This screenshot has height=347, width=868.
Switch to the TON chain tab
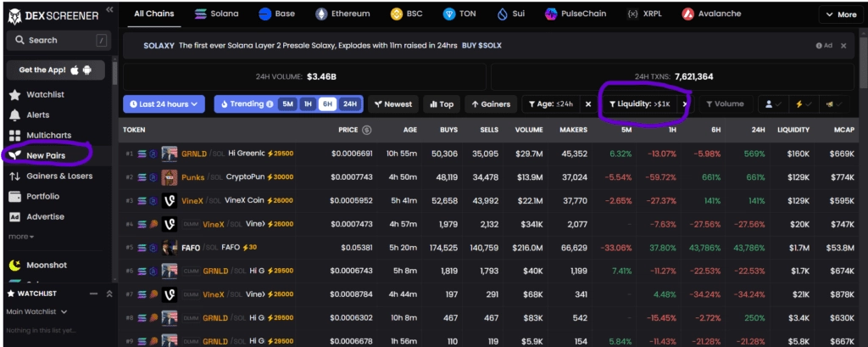(x=459, y=14)
